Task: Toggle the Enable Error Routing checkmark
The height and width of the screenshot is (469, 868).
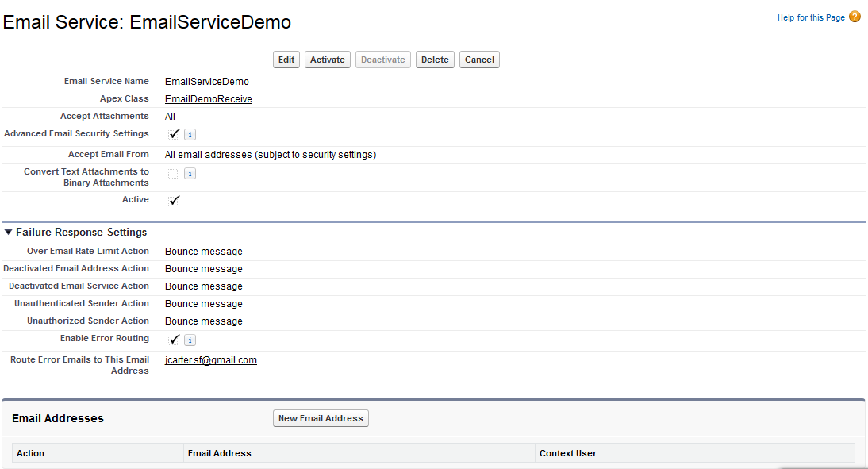Action: click(174, 340)
